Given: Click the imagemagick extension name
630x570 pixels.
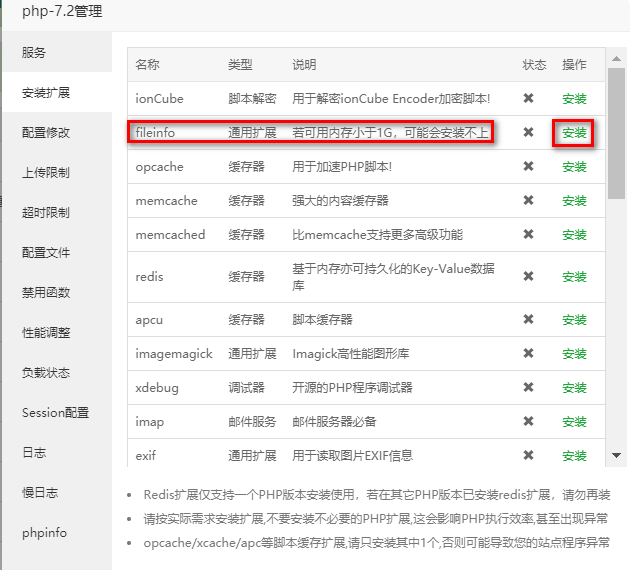Looking at the screenshot, I should point(174,354).
